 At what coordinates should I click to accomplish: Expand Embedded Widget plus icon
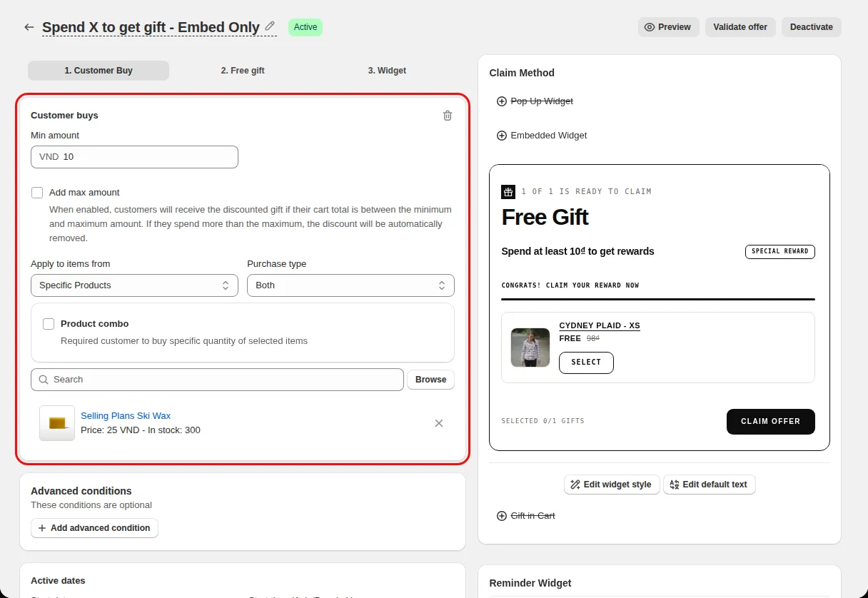(502, 136)
